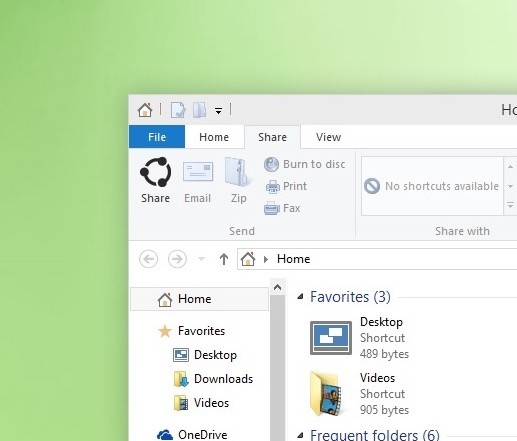Viewport: 517px width, 441px height.
Task: Click the Email envelope icon
Action: pos(198,172)
